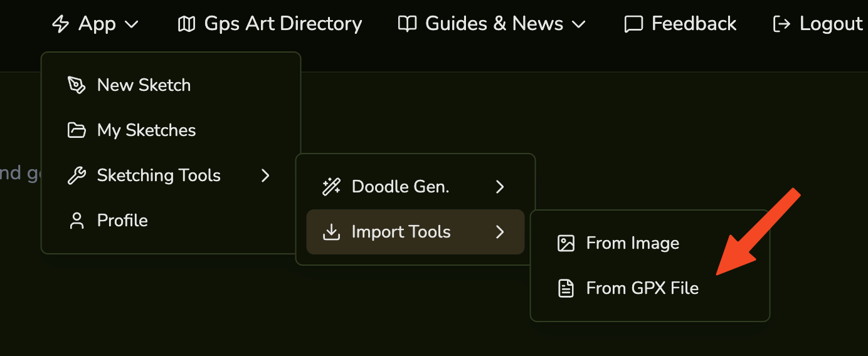This screenshot has width=868, height=356.
Task: Select Import Tools submenu item
Action: click(x=415, y=232)
